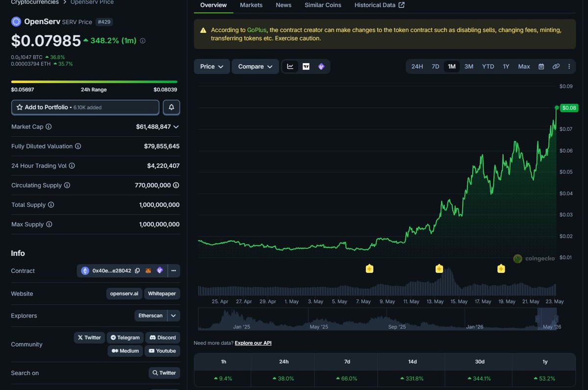This screenshot has width=588, height=390.
Task: Click info icon next to 348.2% (1m)
Action: point(143,41)
